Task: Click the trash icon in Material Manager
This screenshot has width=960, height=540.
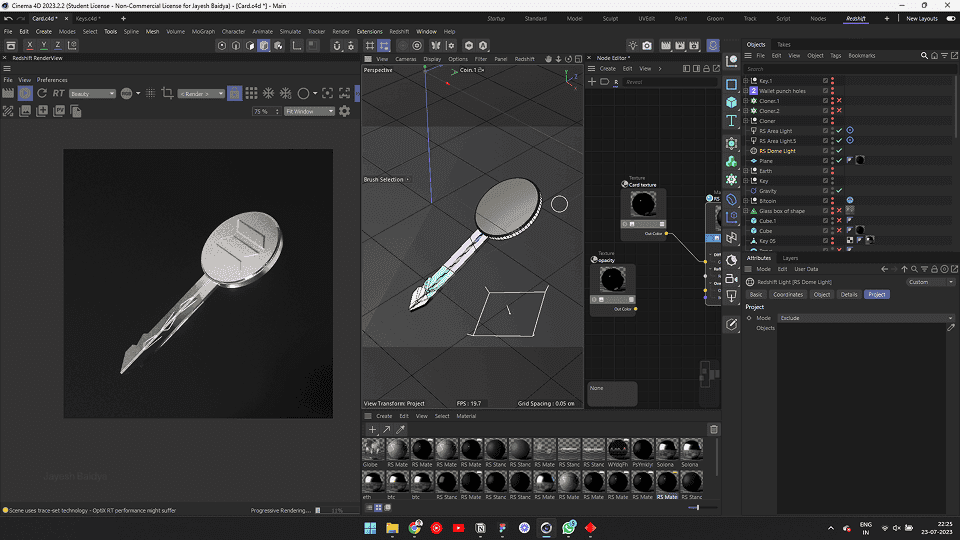Action: click(713, 429)
